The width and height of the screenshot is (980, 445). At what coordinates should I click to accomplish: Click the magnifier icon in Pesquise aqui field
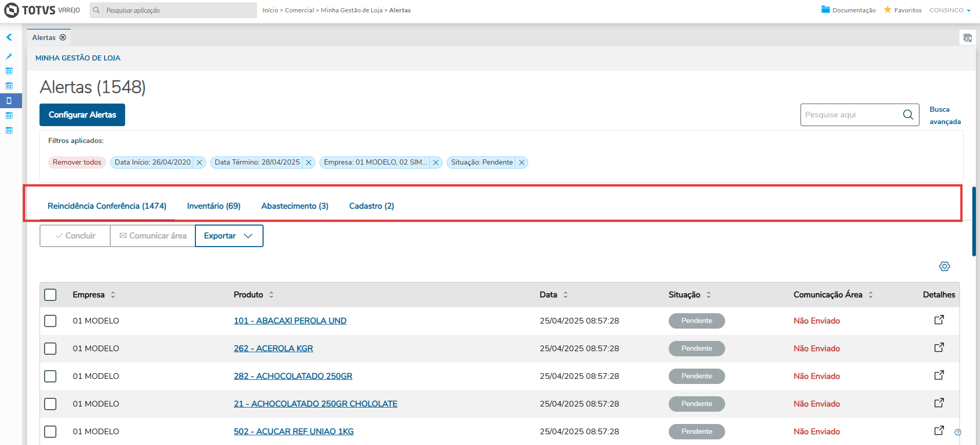tap(908, 115)
